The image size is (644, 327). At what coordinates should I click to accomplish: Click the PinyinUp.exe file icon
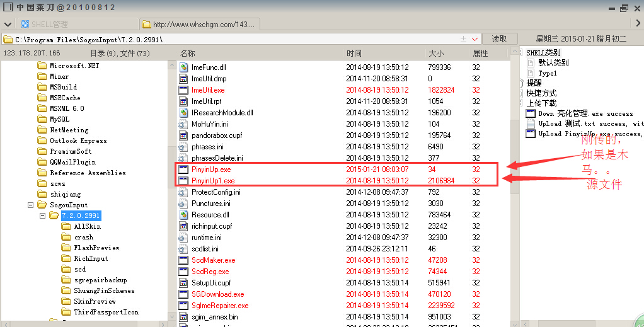coord(183,169)
